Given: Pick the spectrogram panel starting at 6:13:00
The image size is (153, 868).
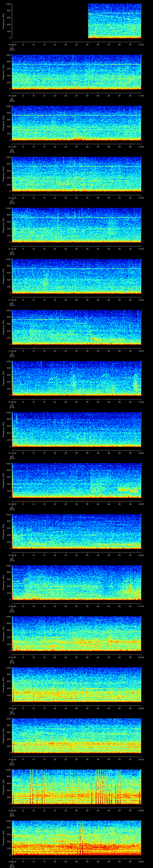Looking at the screenshot, I should (77, 225).
